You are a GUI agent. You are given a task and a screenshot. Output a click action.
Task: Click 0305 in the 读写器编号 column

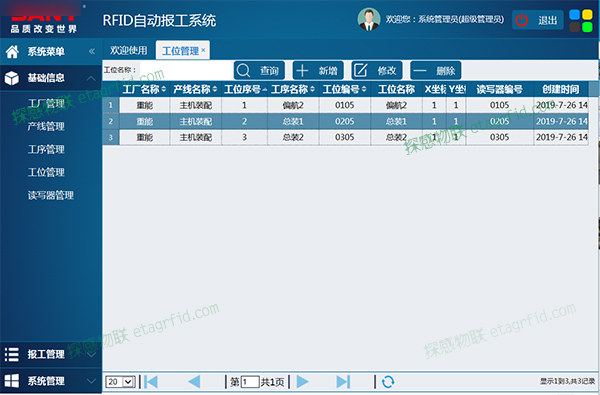pos(499,137)
